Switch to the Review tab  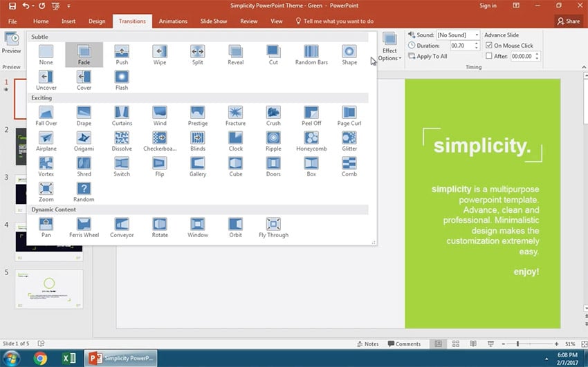tap(248, 21)
